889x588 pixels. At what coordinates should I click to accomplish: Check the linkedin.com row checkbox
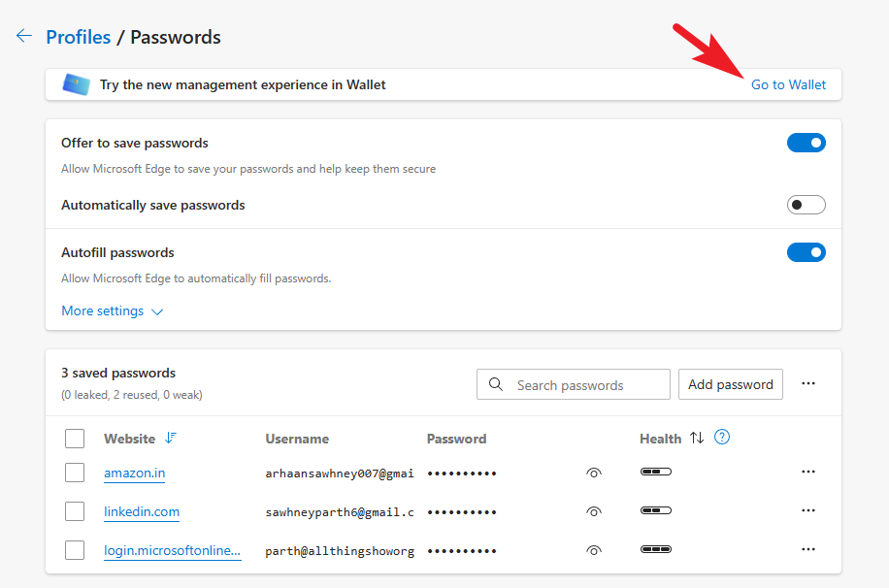click(x=75, y=511)
